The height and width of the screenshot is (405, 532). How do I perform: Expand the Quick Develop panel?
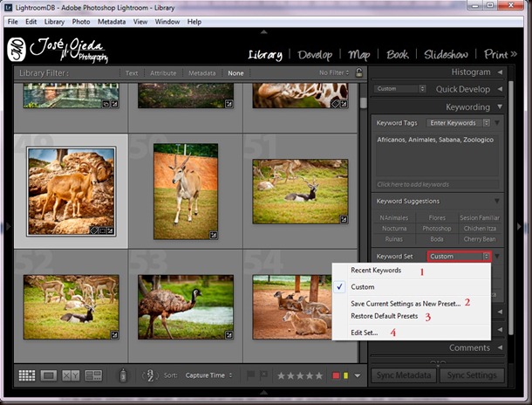coord(500,89)
